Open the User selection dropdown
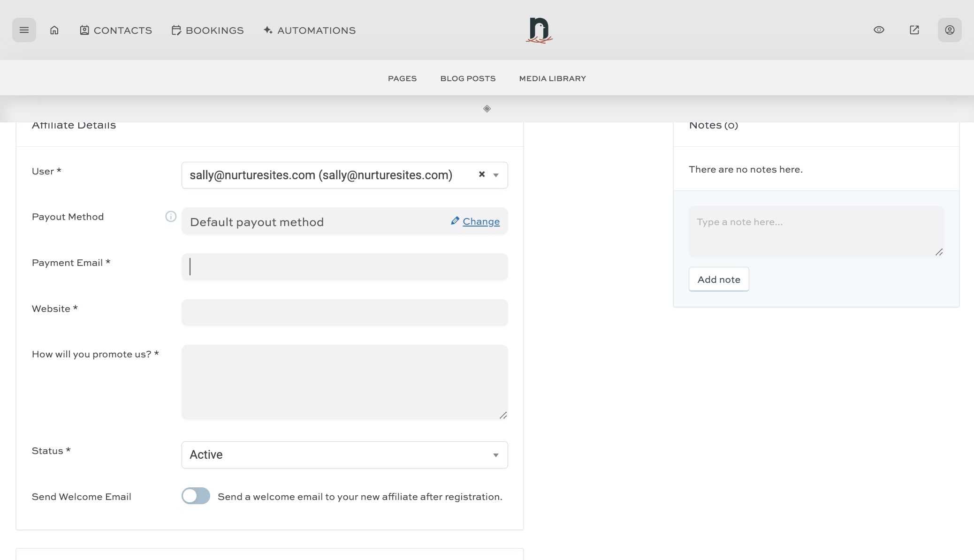Viewport: 974px width, 560px height. coord(328,174)
